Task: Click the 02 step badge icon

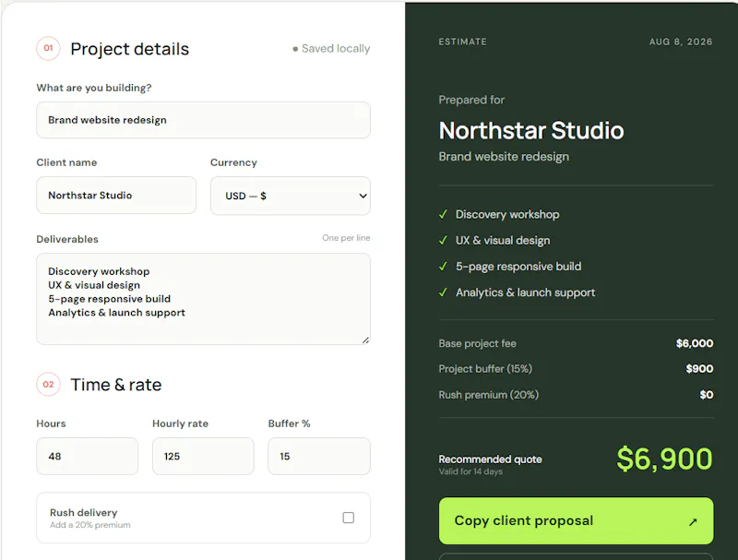Action: [48, 385]
